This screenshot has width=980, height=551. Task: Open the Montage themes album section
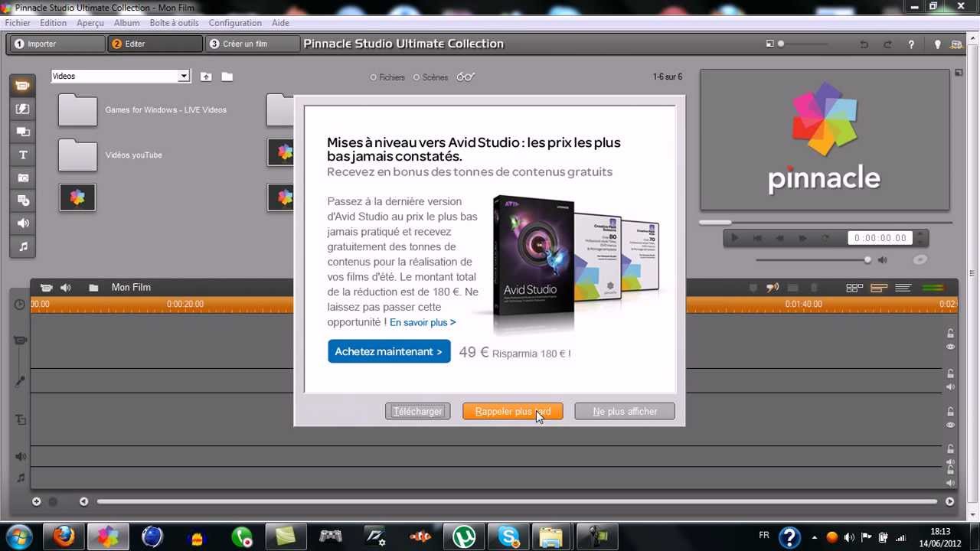[23, 132]
